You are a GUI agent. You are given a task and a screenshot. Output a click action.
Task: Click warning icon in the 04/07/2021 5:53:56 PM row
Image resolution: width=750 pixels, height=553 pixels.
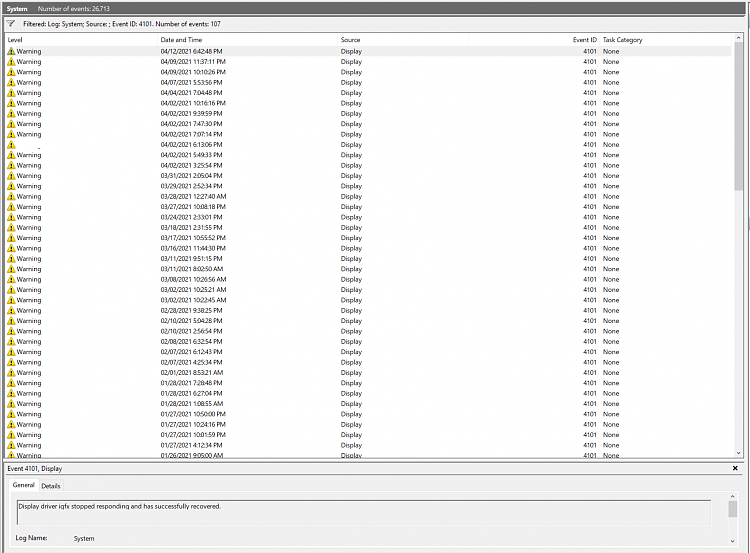[x=11, y=82]
